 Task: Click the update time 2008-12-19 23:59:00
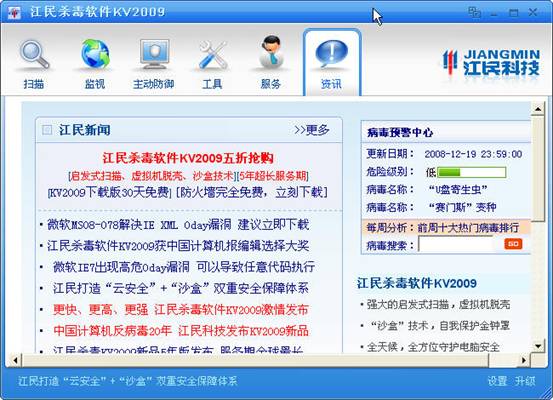point(473,154)
